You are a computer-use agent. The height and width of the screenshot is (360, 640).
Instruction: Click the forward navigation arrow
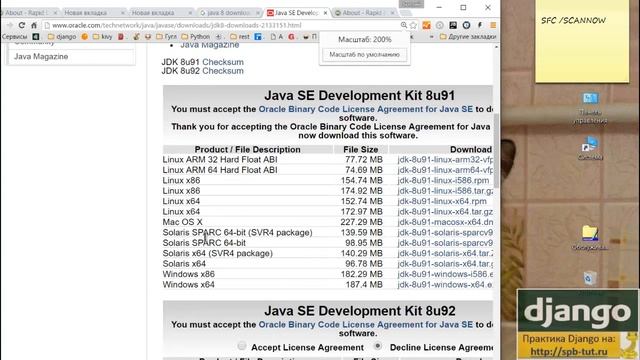pyautogui.click(x=10, y=25)
